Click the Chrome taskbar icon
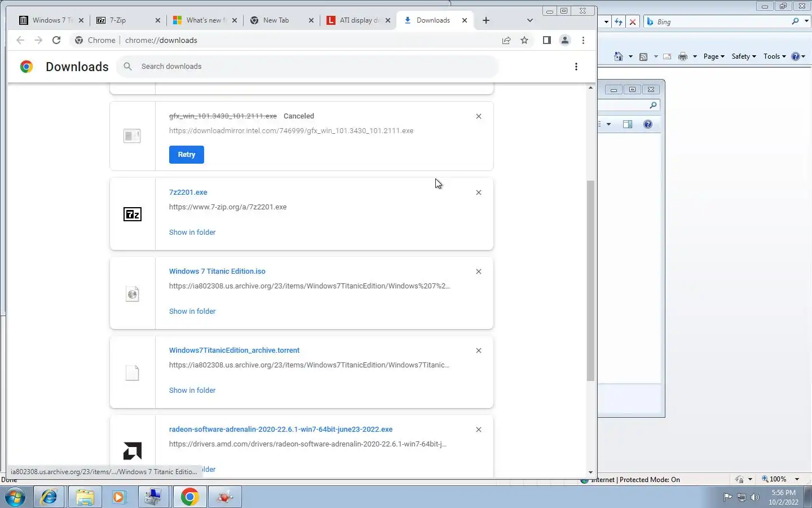 pos(189,497)
